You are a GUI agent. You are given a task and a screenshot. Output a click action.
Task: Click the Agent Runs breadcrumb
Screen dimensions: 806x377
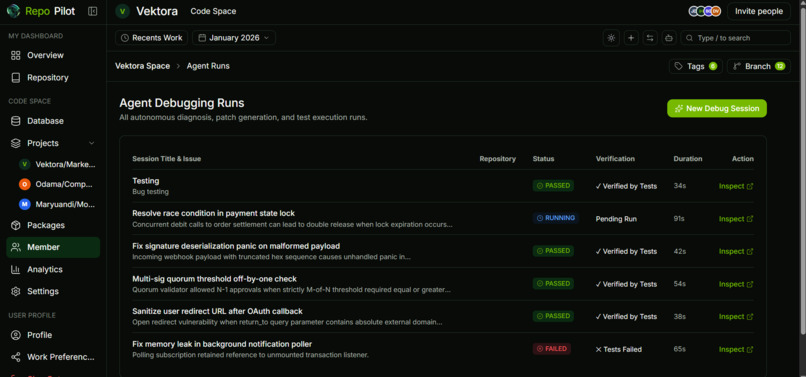[208, 66]
